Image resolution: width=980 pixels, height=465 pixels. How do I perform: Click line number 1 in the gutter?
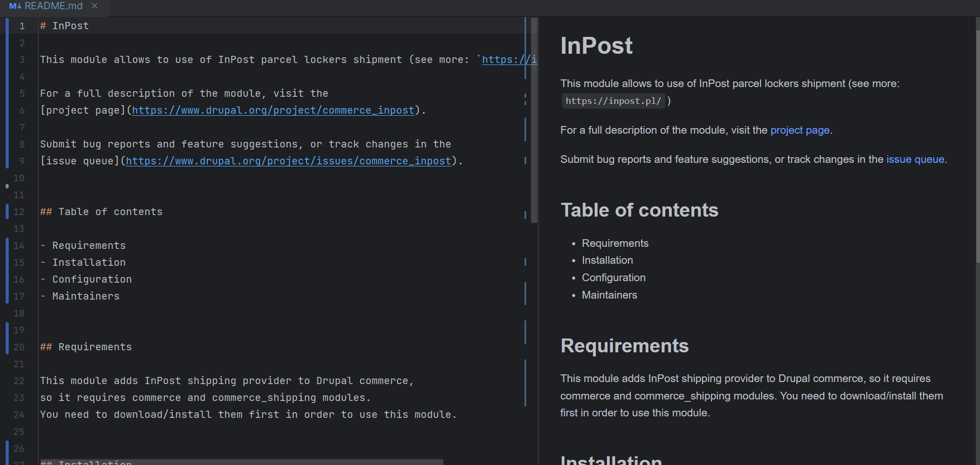click(x=22, y=26)
